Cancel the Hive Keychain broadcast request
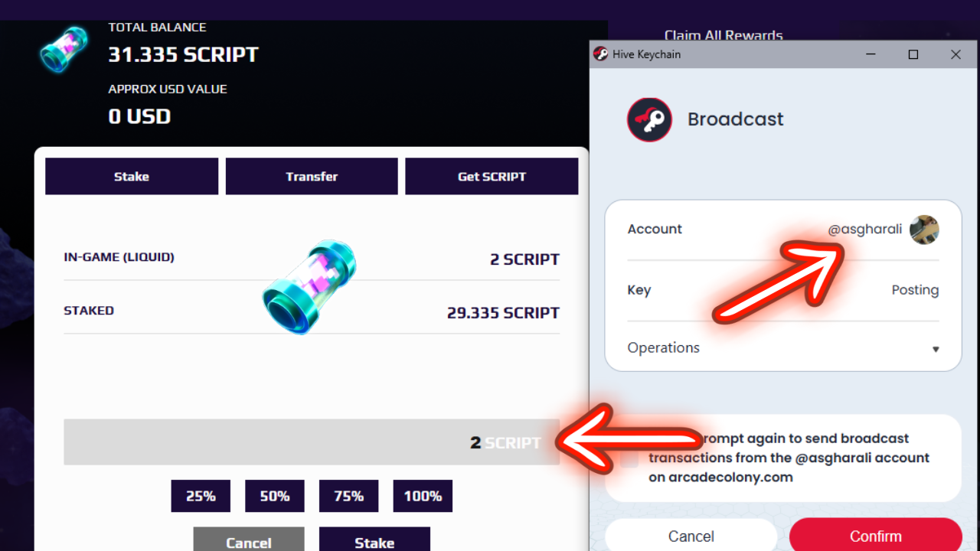Viewport: 980px width, 551px height. (x=691, y=536)
